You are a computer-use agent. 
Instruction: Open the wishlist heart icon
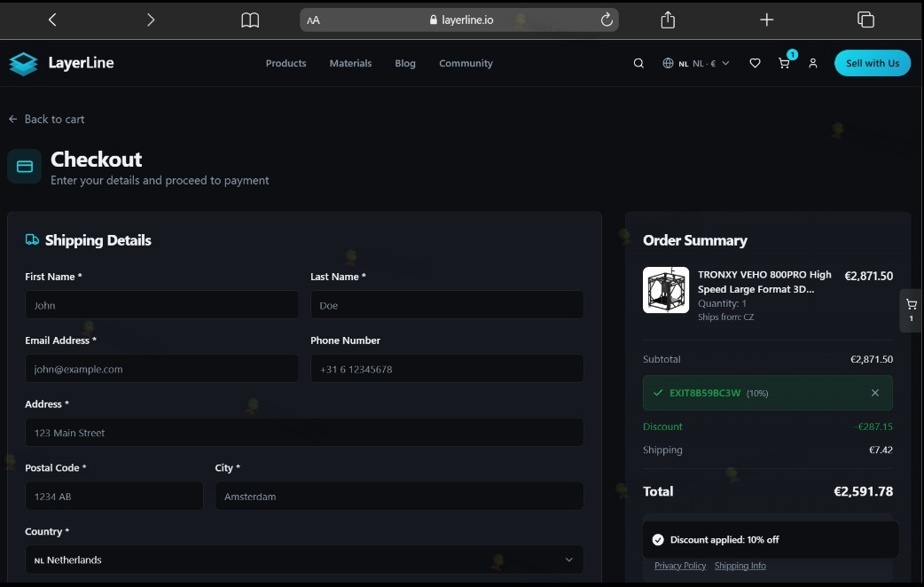(x=755, y=63)
